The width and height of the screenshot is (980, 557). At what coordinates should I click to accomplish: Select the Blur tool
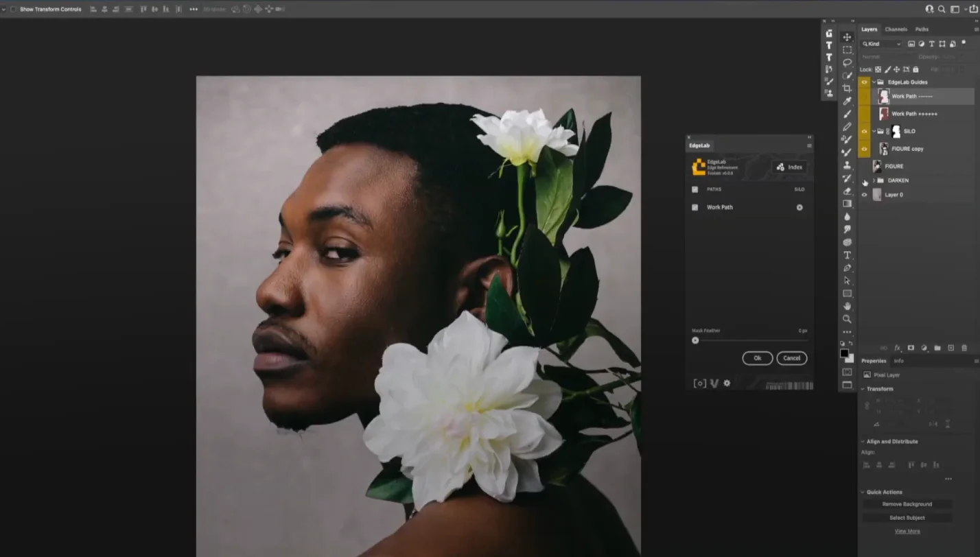pyautogui.click(x=847, y=217)
